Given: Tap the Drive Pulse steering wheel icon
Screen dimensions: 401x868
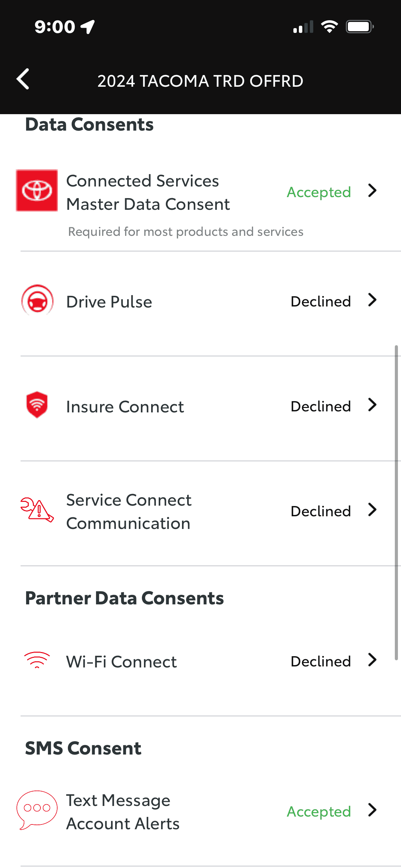Looking at the screenshot, I should 37,300.
